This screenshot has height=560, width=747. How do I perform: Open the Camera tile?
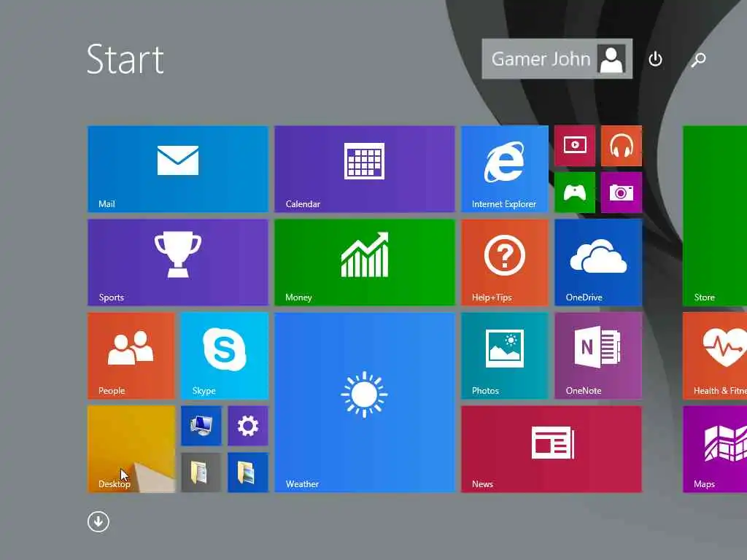coord(622,192)
